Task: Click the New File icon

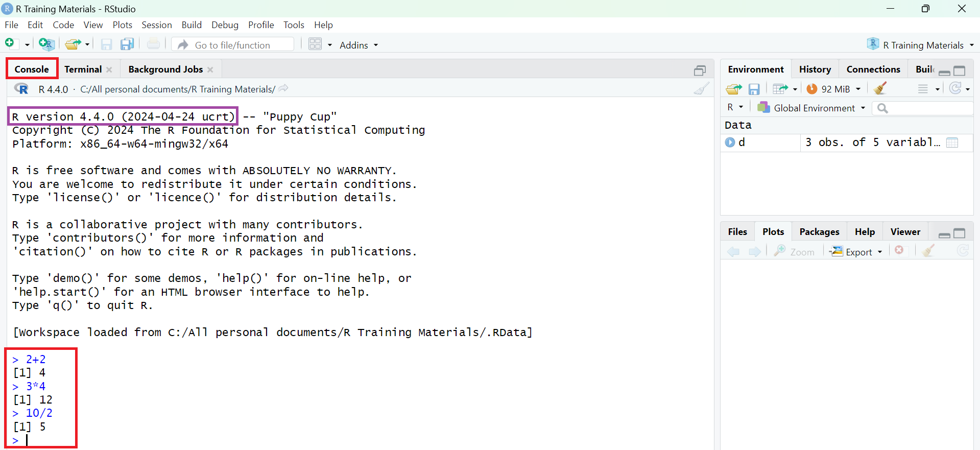Action: pyautogui.click(x=10, y=44)
